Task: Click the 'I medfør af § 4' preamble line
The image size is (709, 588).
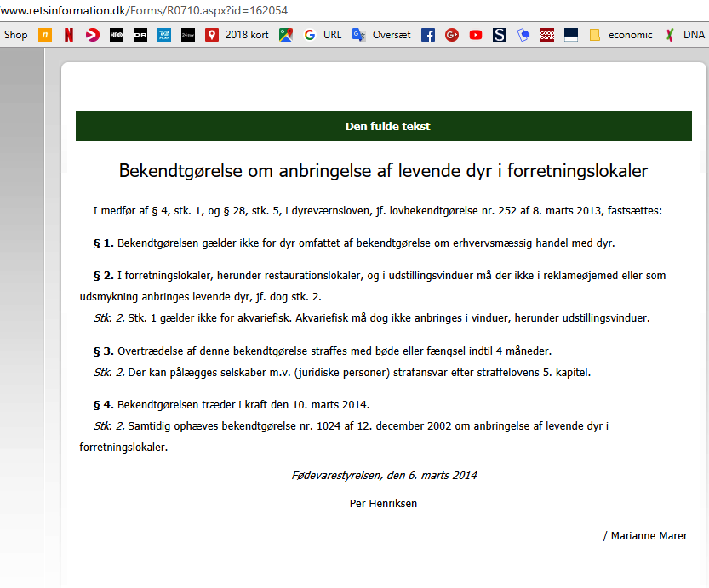Action: 377,211
